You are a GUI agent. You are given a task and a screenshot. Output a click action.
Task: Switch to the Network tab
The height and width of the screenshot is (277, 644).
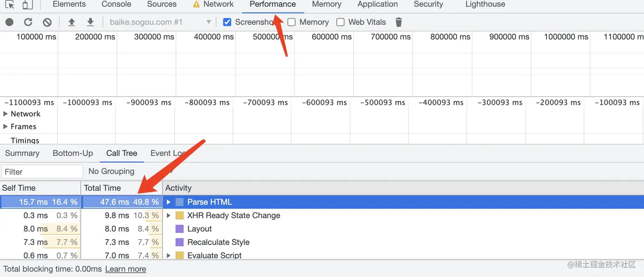click(218, 4)
